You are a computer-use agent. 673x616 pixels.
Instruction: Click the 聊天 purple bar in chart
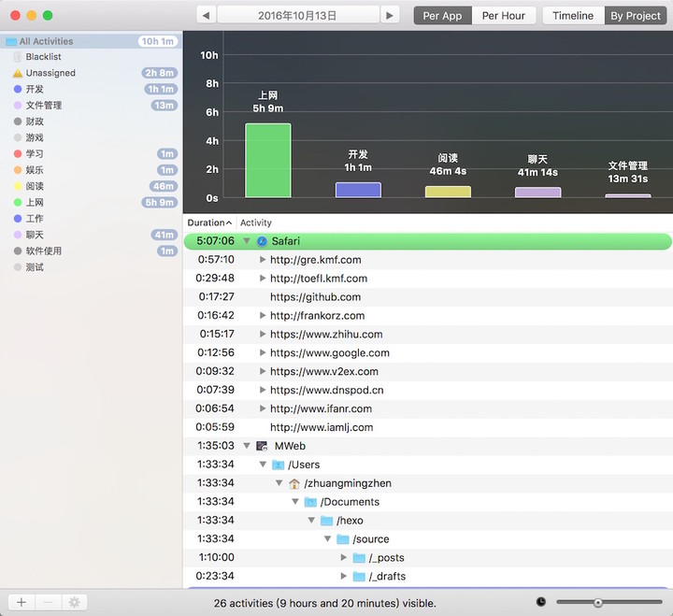coord(537,193)
